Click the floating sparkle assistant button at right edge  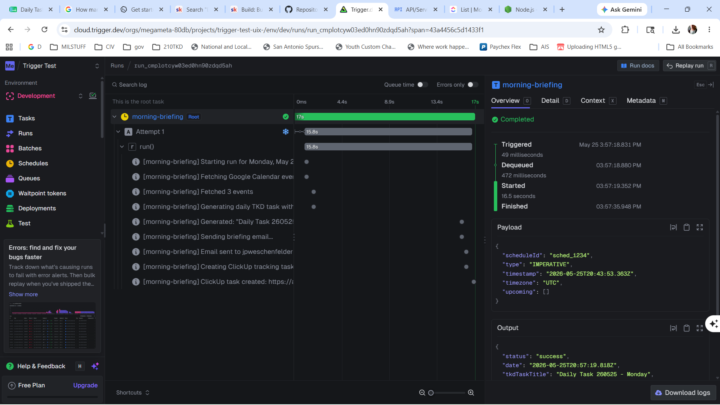click(x=713, y=324)
